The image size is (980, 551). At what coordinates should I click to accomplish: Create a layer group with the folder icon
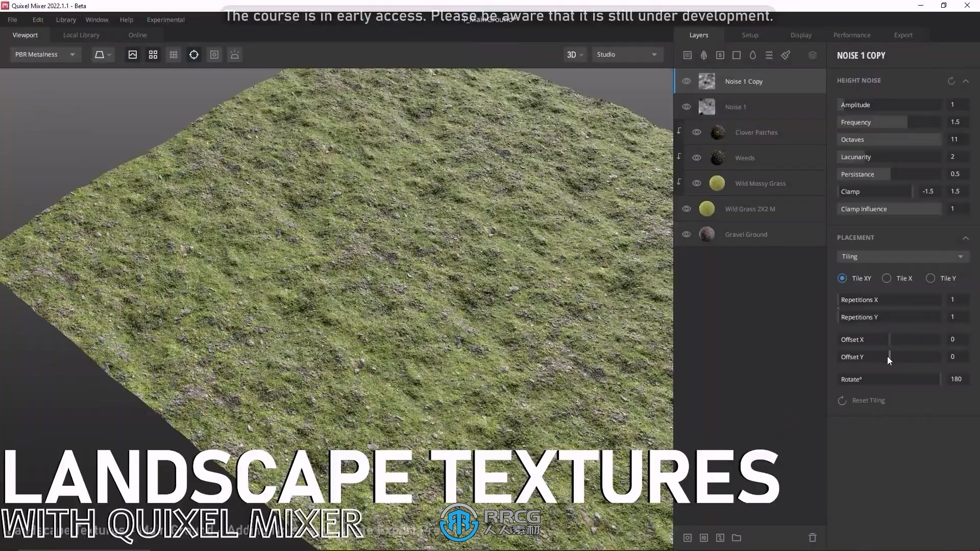[737, 538]
